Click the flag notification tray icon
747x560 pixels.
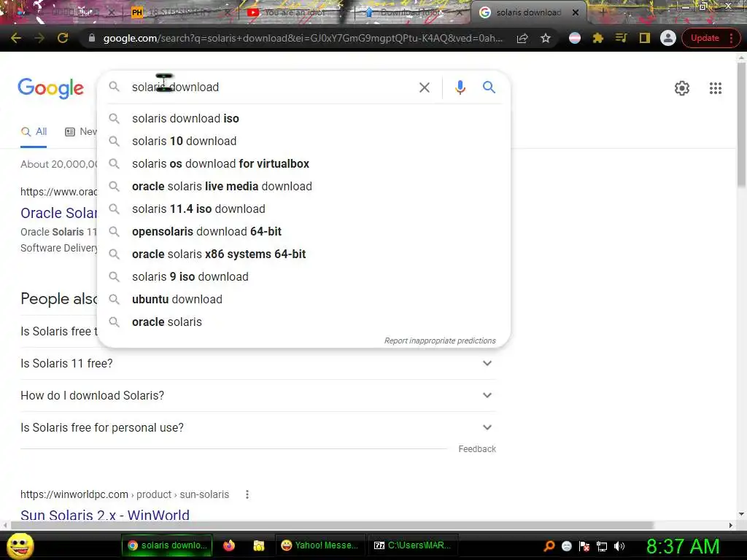tap(584, 546)
